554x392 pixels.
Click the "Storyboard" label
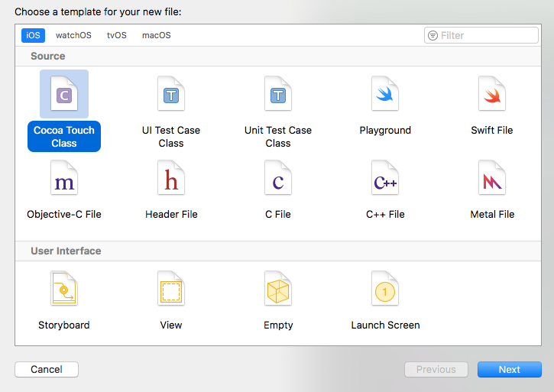pyautogui.click(x=64, y=325)
